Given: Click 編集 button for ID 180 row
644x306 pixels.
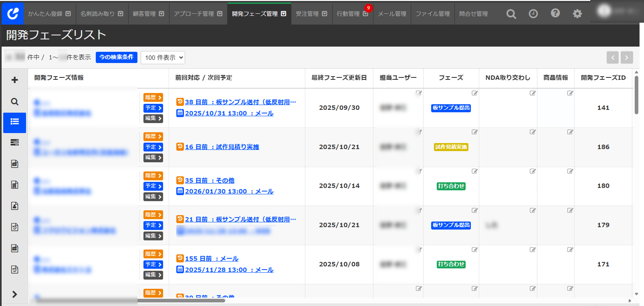Looking at the screenshot, I should click(153, 196).
